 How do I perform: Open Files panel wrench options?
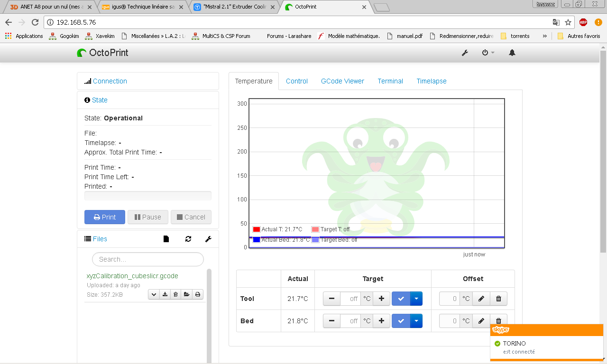[208, 239]
